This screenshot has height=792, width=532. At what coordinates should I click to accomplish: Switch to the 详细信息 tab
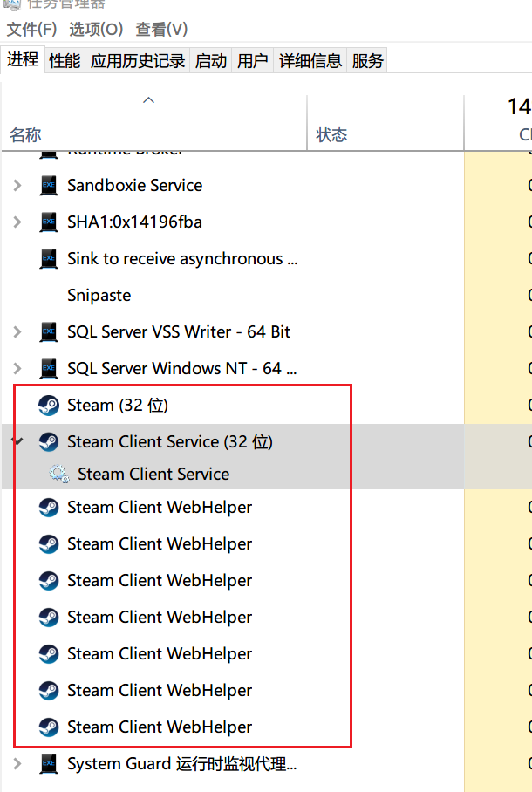tap(310, 60)
